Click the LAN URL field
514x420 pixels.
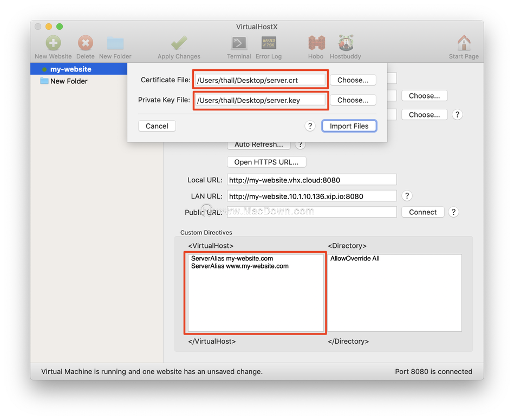312,196
